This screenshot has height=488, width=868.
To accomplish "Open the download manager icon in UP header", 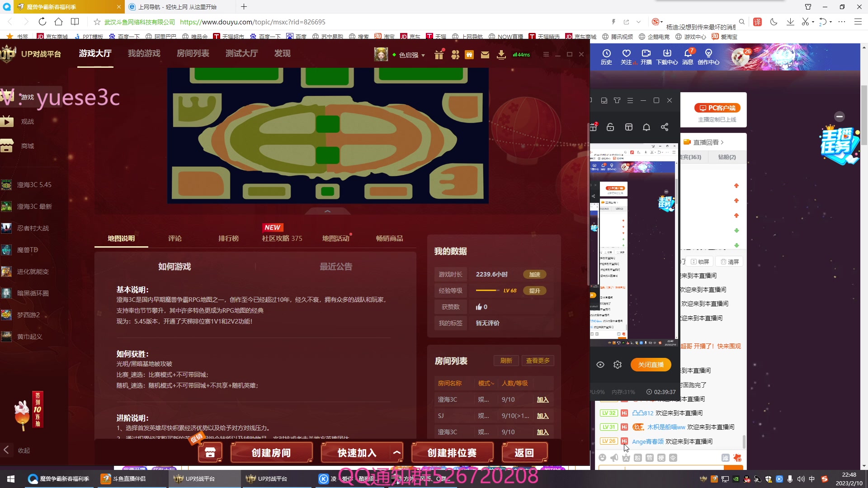I will [501, 55].
